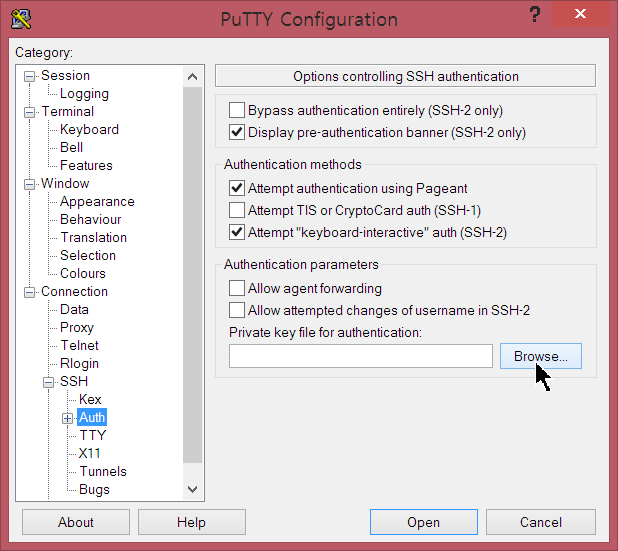The height and width of the screenshot is (551, 618).
Task: Expand the Auth tree node
Action: click(67, 418)
